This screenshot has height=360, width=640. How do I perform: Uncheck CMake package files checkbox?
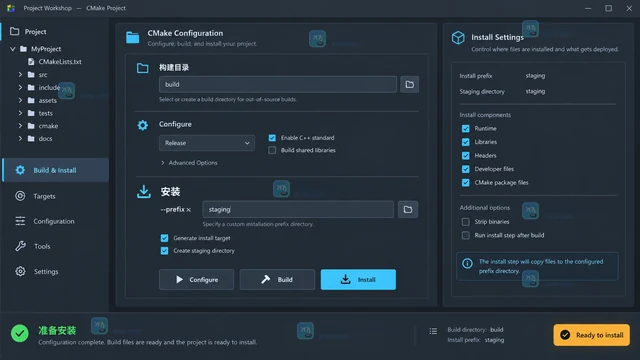tap(465, 182)
